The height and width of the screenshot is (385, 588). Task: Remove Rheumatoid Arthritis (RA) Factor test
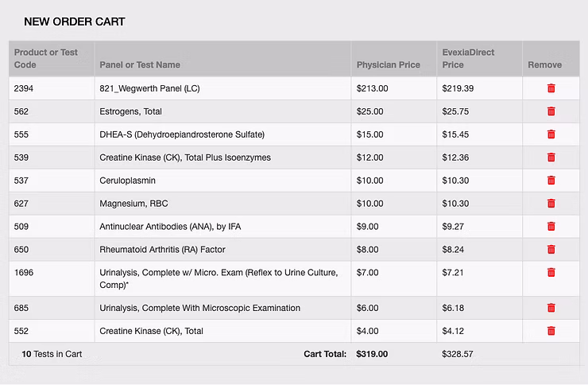551,250
